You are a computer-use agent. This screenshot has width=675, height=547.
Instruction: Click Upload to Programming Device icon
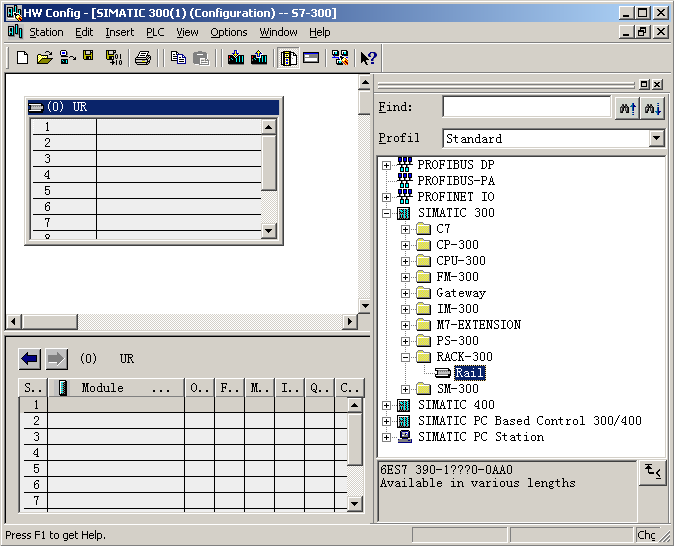tap(259, 58)
